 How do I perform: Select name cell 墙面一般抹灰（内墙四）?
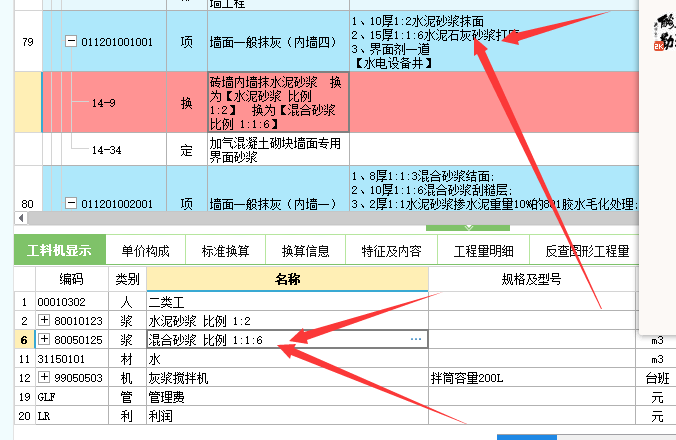278,41
